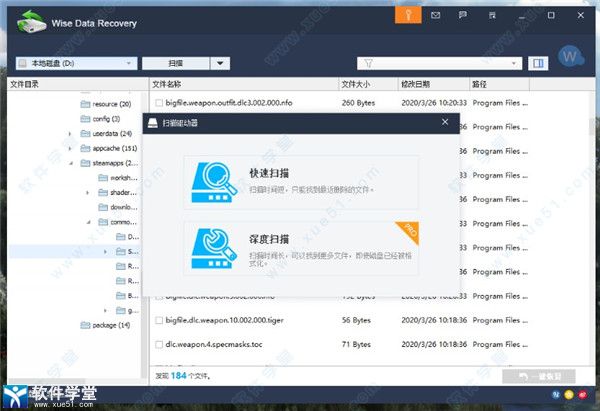600x411 pixels.
Task: Click the blue status icon in bottom bar
Action: pyautogui.click(x=556, y=395)
